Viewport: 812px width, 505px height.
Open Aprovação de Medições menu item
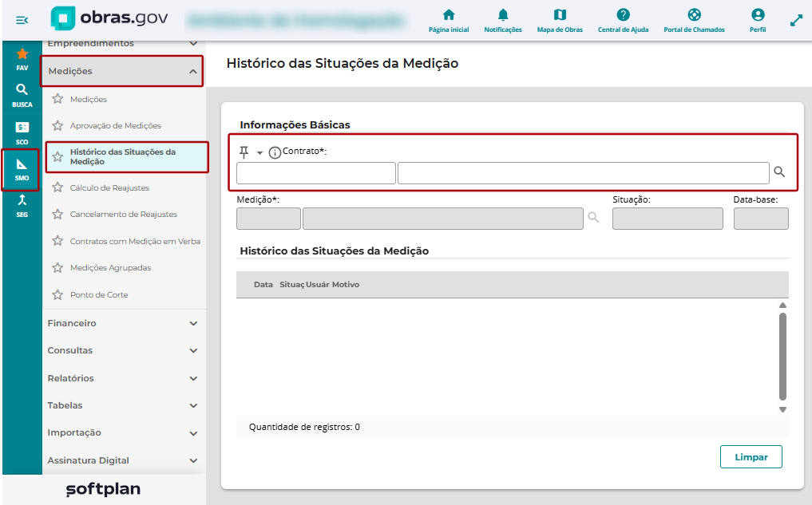[116, 125]
